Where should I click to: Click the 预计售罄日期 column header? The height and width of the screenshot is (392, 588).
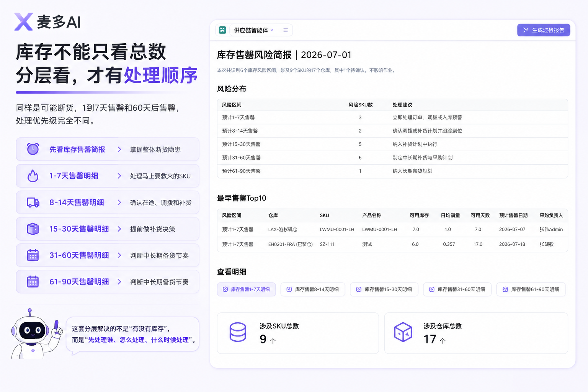tap(513, 216)
